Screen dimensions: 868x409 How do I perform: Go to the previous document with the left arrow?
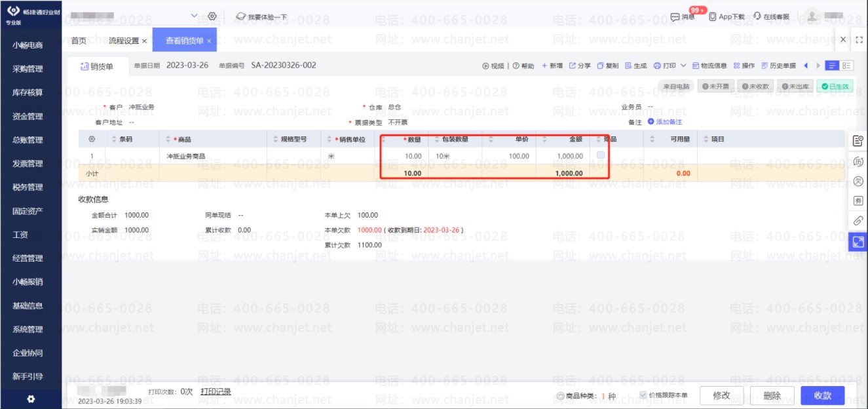tap(806, 66)
